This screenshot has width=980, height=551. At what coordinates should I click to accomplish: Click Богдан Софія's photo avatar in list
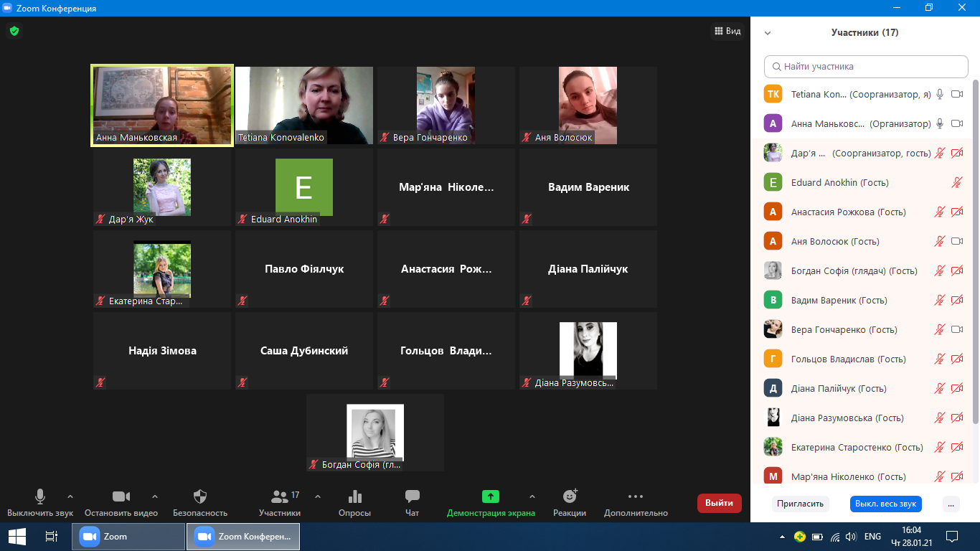click(773, 270)
